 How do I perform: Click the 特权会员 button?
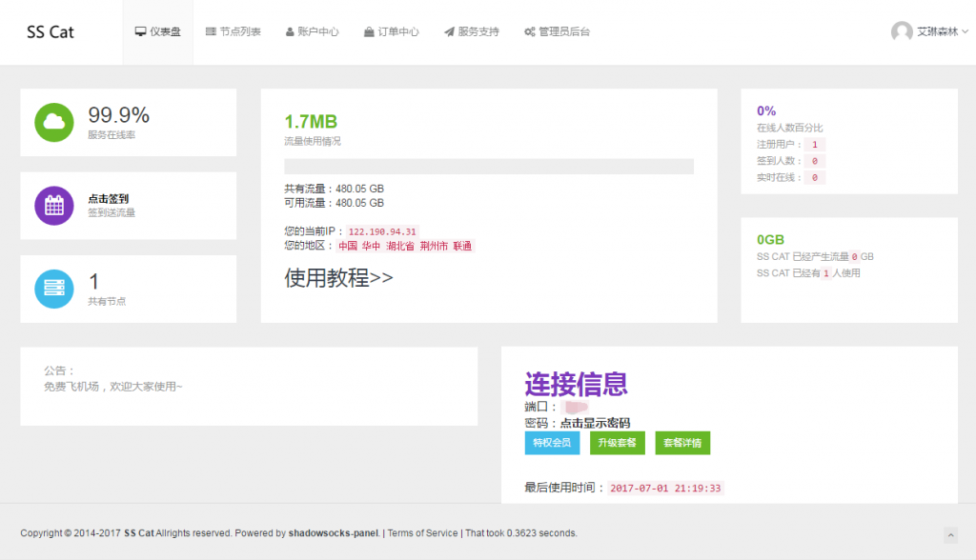[552, 443]
